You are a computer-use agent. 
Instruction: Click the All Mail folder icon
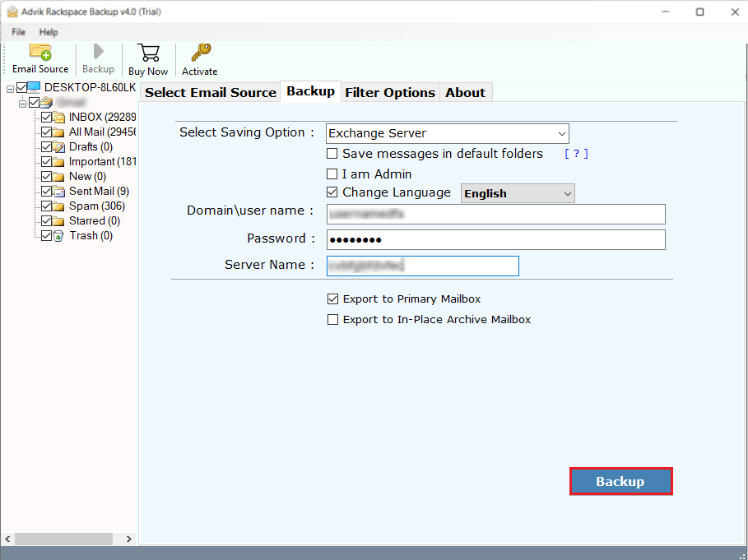click(58, 132)
